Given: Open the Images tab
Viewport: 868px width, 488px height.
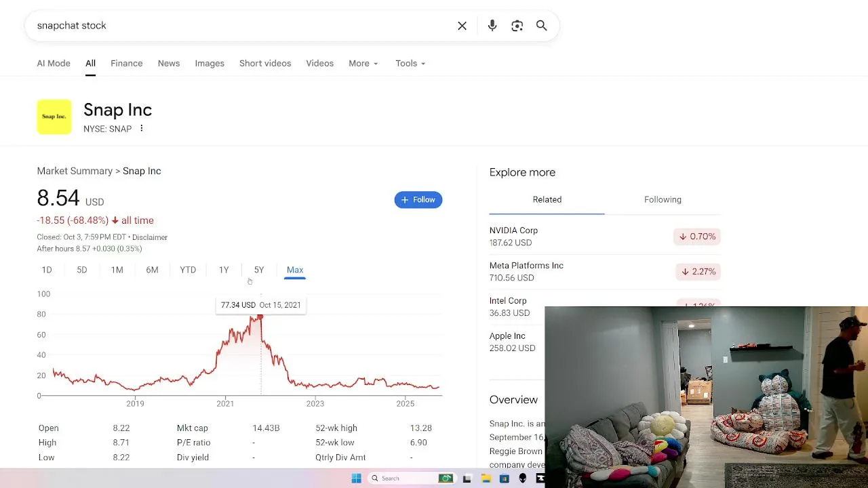Looking at the screenshot, I should tap(210, 64).
